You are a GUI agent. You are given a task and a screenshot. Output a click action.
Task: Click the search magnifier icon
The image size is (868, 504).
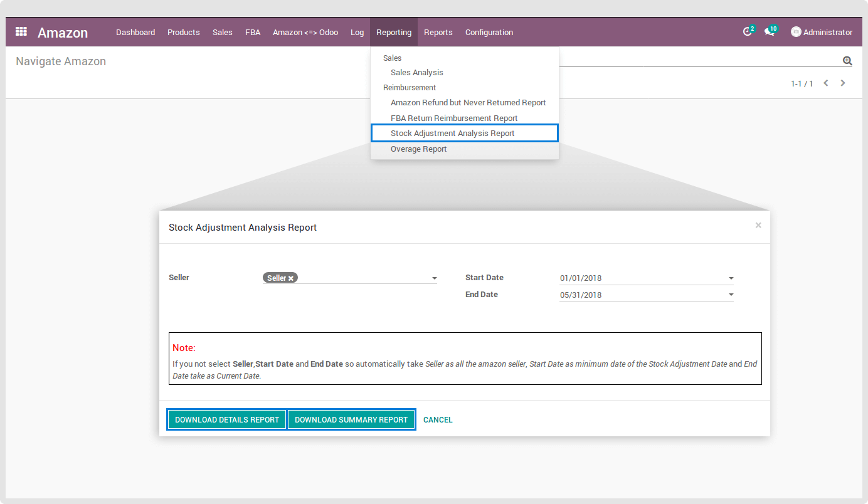tap(847, 61)
